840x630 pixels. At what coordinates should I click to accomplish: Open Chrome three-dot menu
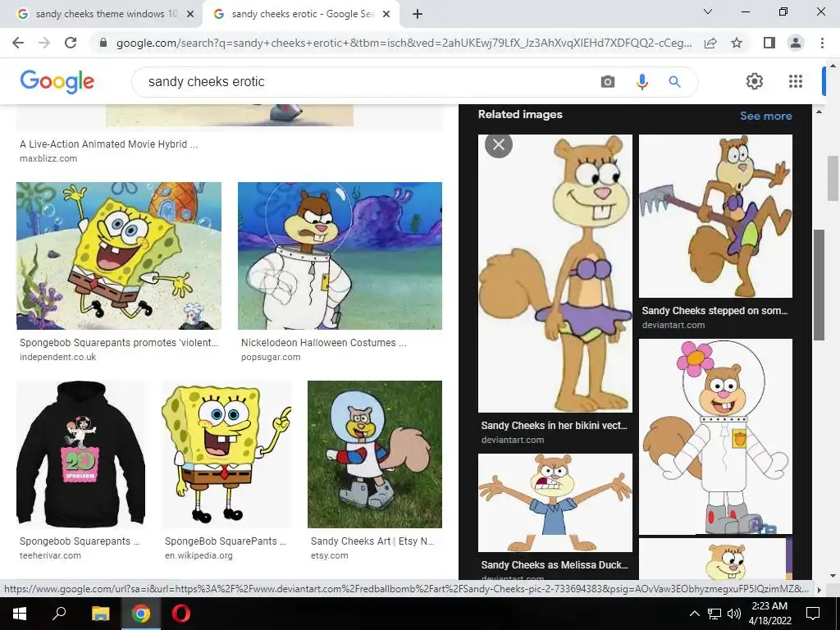click(822, 43)
